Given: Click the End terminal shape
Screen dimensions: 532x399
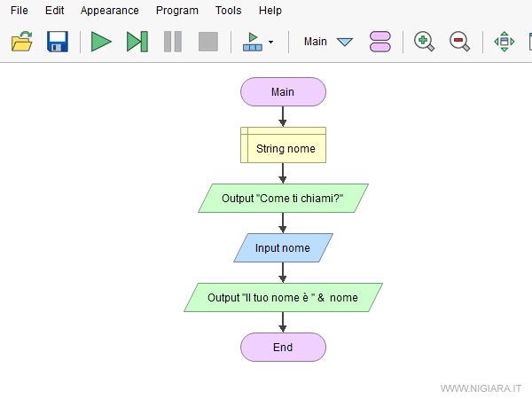Looking at the screenshot, I should (x=283, y=347).
